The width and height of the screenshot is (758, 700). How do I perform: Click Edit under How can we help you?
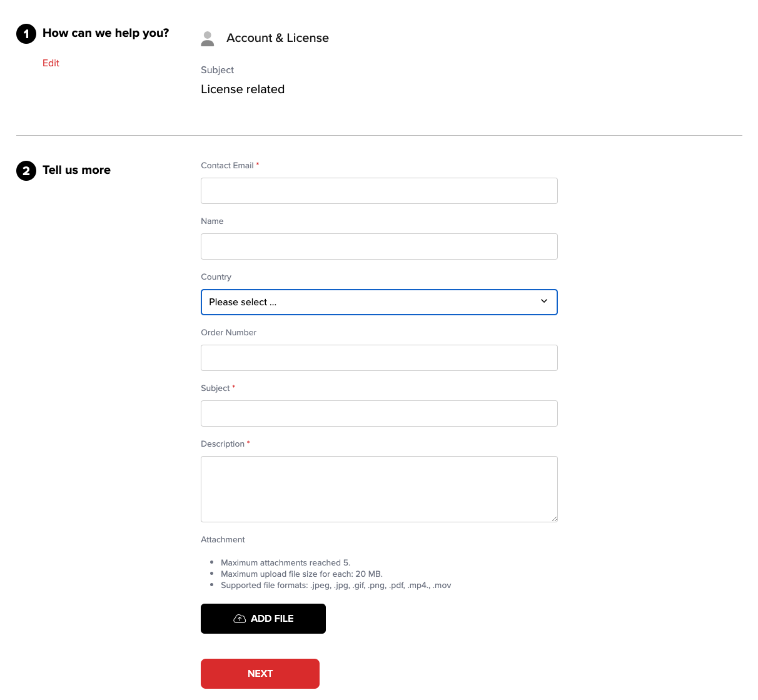(x=51, y=63)
